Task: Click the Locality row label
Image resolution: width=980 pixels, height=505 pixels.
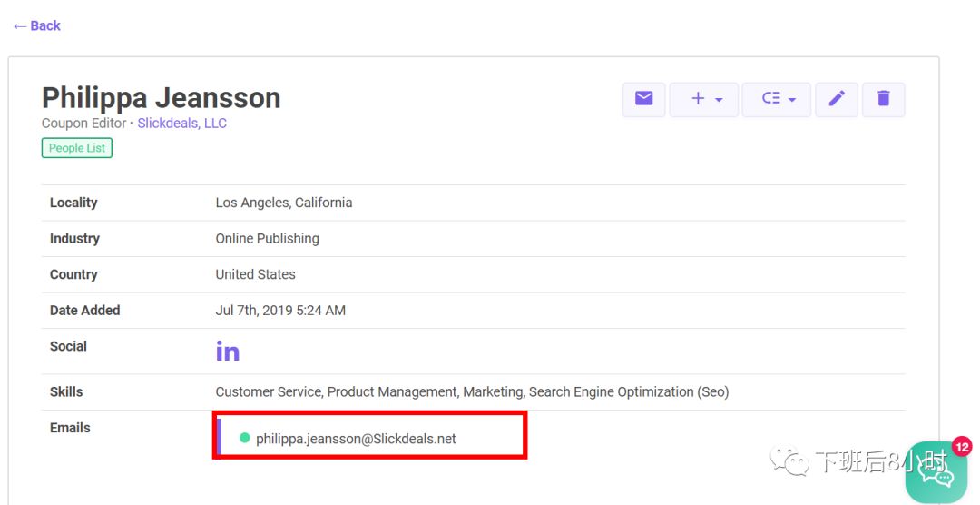Action: (73, 203)
